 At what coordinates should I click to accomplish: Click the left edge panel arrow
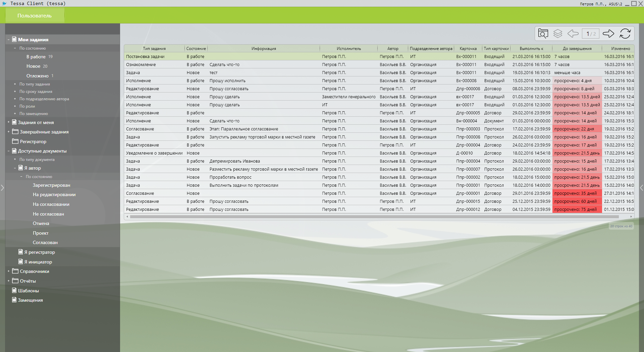coord(2,188)
